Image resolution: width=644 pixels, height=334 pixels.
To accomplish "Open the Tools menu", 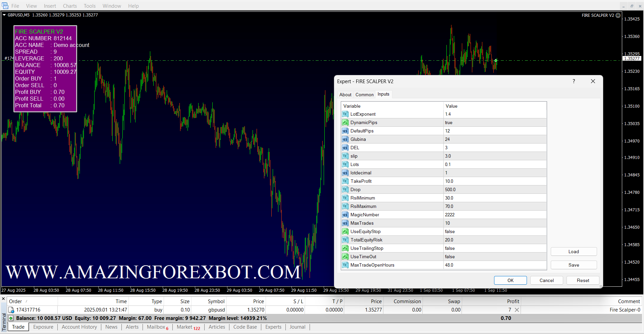I will pyautogui.click(x=90, y=6).
